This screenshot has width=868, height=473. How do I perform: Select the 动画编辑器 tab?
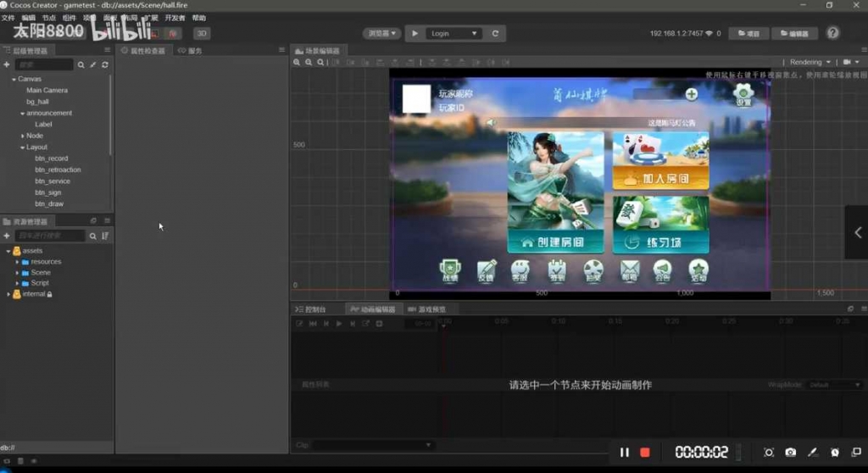[373, 309]
